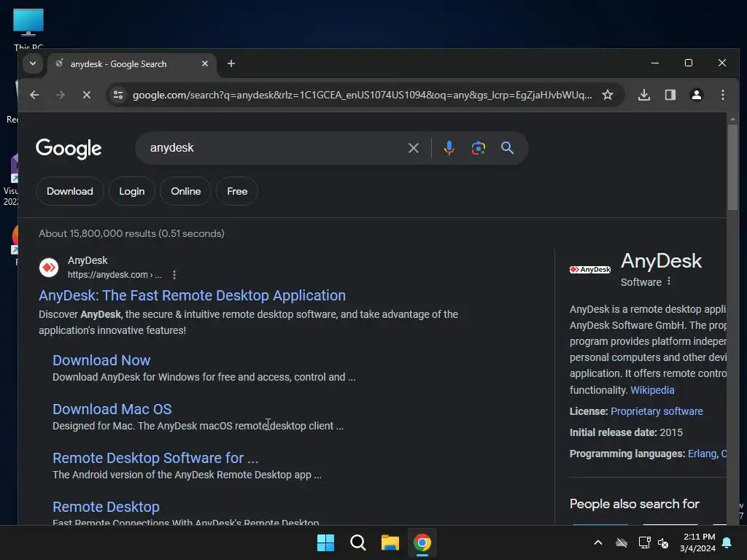
Task: Select This PC desktop icon
Action: coord(28,28)
